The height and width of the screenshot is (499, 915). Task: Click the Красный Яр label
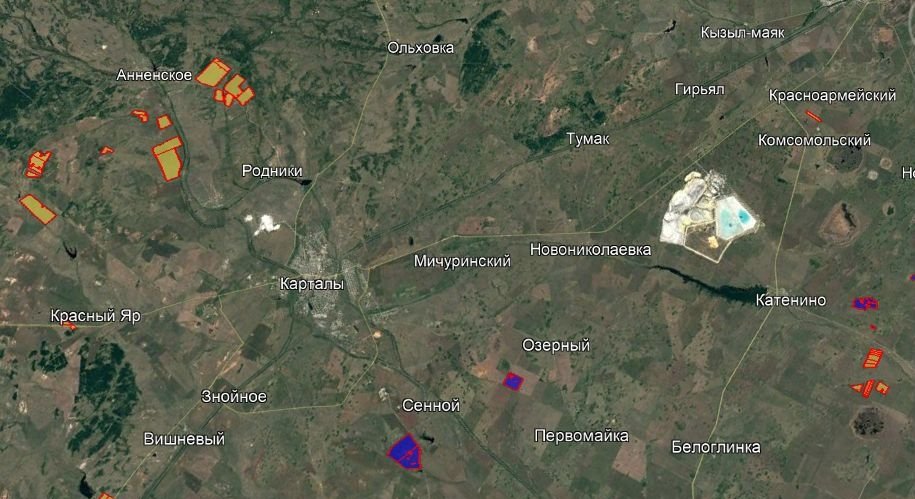(x=96, y=316)
